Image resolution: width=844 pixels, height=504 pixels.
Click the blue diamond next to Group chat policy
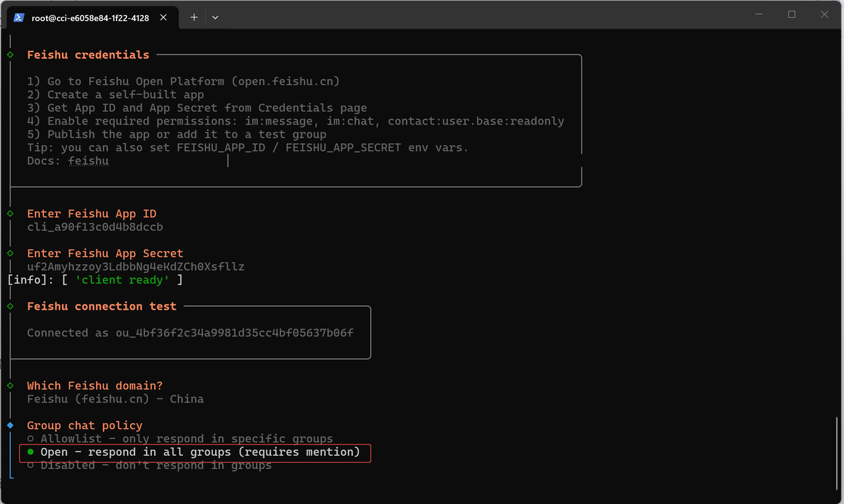(x=10, y=426)
